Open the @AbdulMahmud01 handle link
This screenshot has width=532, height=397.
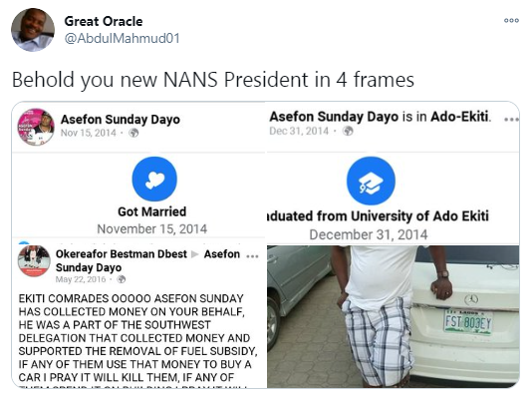click(x=123, y=38)
